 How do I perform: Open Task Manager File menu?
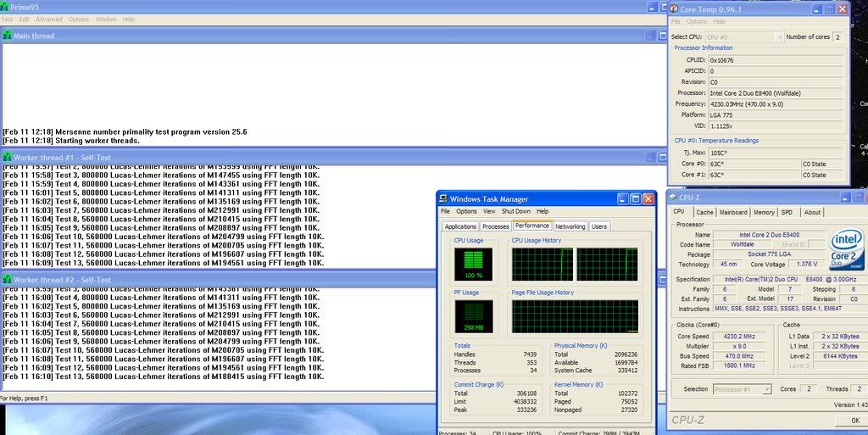click(x=445, y=211)
